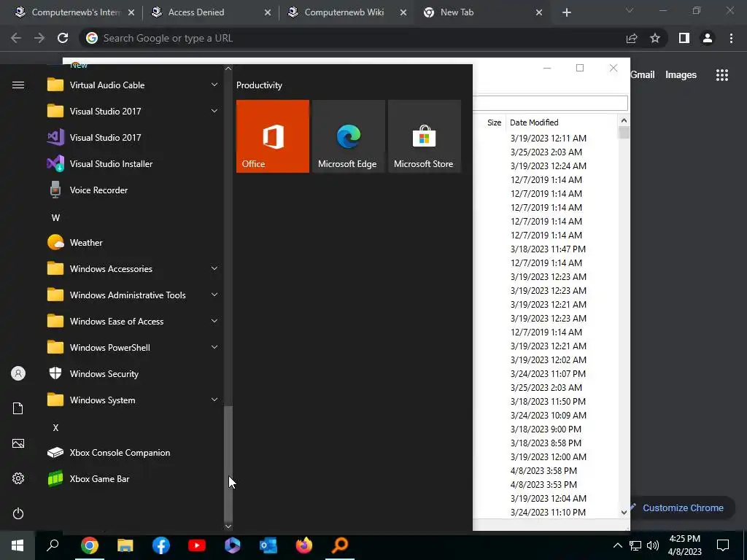Screen dimensions: 747x560
Task: Open Visual Studio 2017 app
Action: [133, 138]
